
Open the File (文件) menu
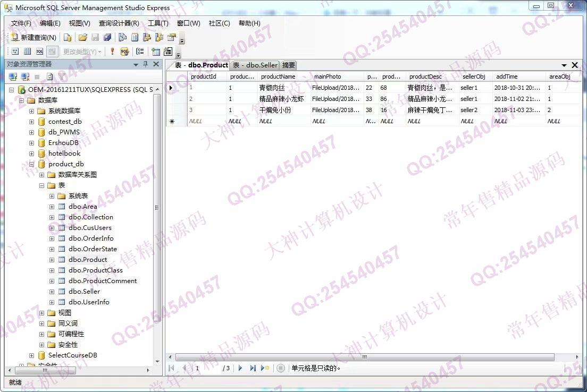coord(21,23)
